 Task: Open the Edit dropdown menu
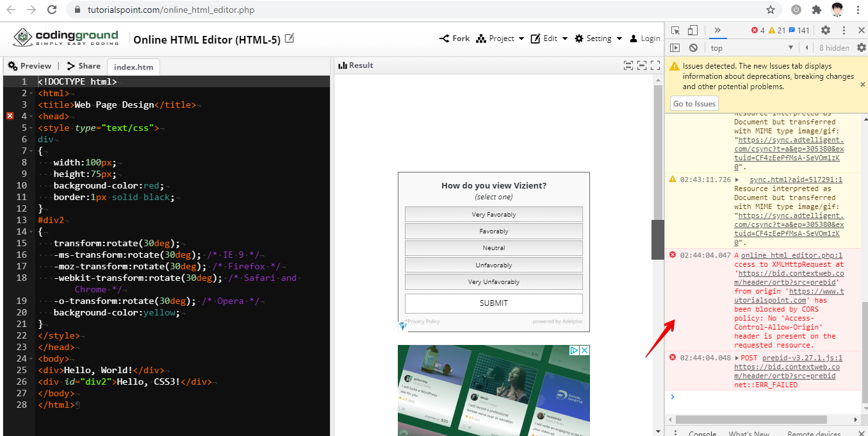pos(550,38)
